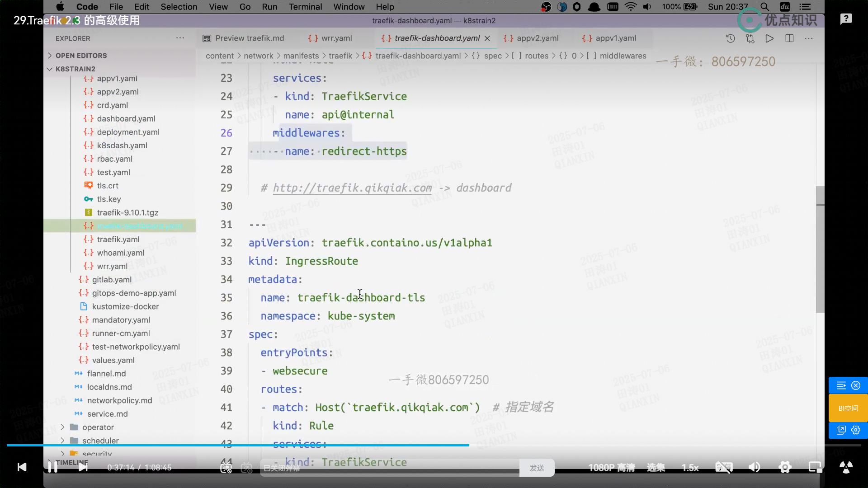
Task: Open the Terminal menu
Action: (305, 7)
